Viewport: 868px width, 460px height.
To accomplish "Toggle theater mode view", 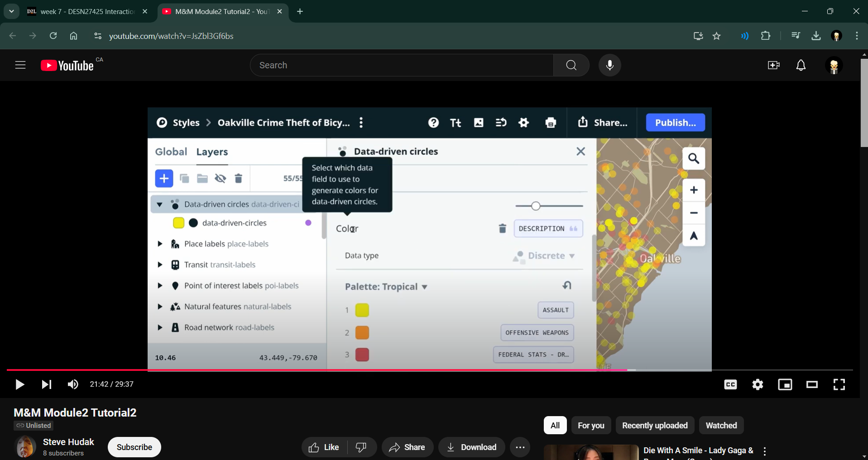I will pyautogui.click(x=812, y=384).
